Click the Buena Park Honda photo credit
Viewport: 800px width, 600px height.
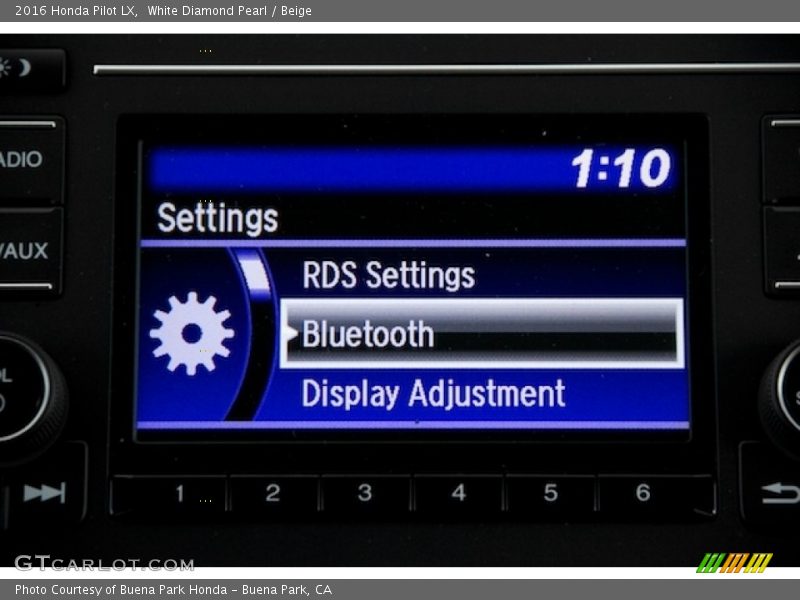click(x=173, y=590)
